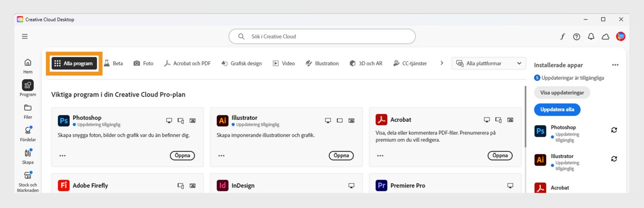The image size is (644, 208).
Task: Open Filer in the left sidebar
Action: pos(28,111)
